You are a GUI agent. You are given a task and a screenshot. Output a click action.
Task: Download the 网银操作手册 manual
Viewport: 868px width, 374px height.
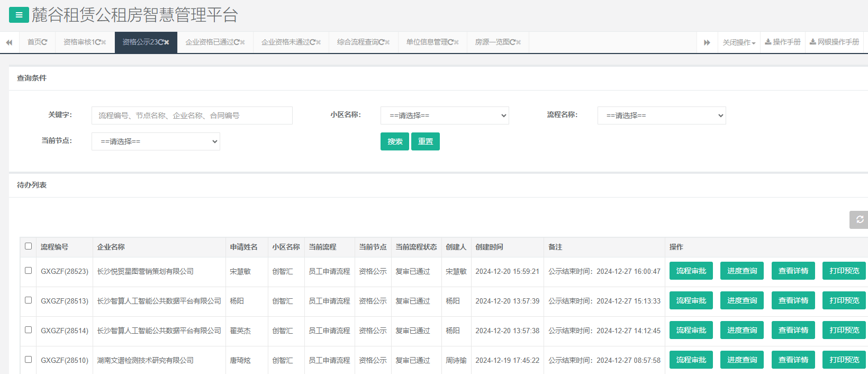tap(835, 42)
